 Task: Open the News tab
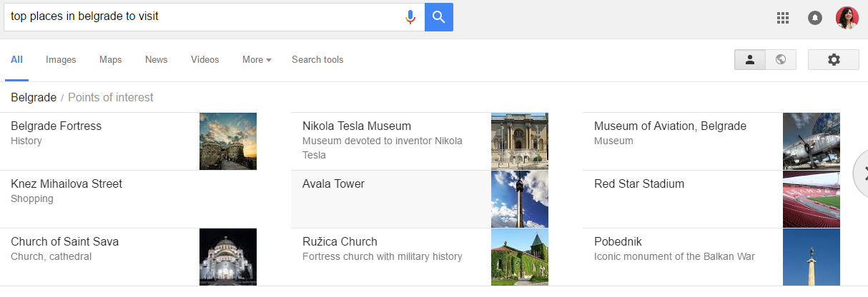[156, 60]
